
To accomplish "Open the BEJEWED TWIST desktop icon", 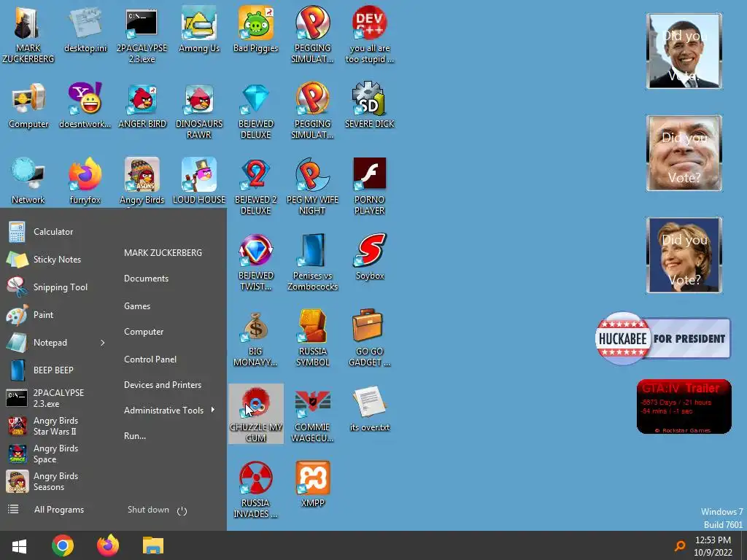I will (256, 262).
